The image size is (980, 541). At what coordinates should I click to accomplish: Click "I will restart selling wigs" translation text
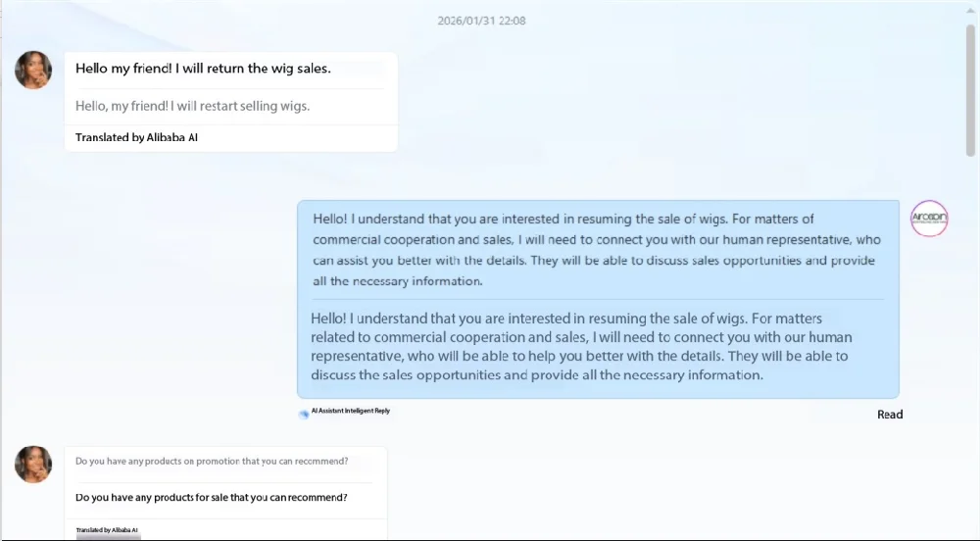pos(240,106)
